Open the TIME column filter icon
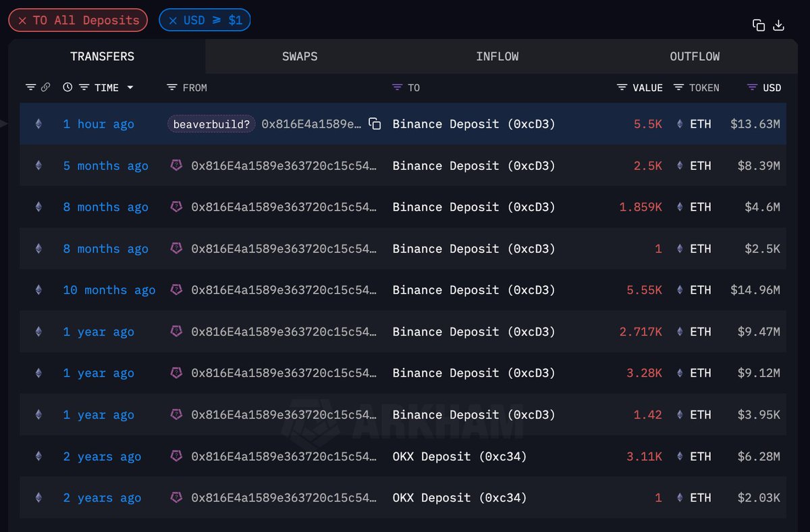 (84, 88)
